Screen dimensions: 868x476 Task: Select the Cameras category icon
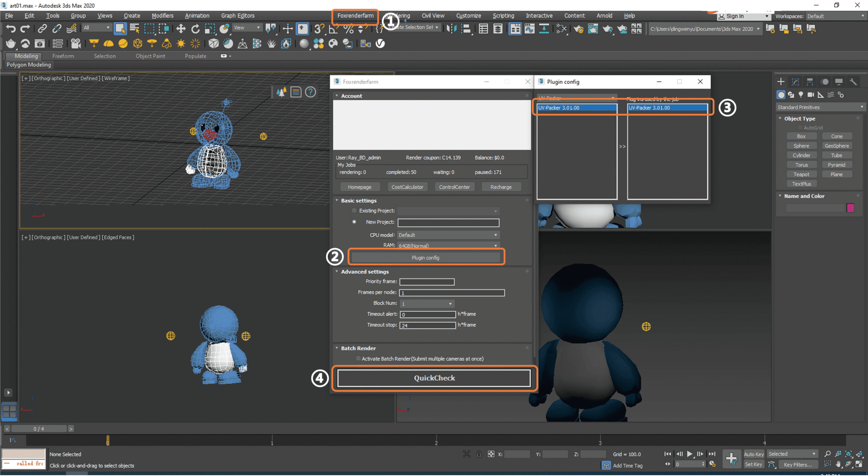(811, 95)
